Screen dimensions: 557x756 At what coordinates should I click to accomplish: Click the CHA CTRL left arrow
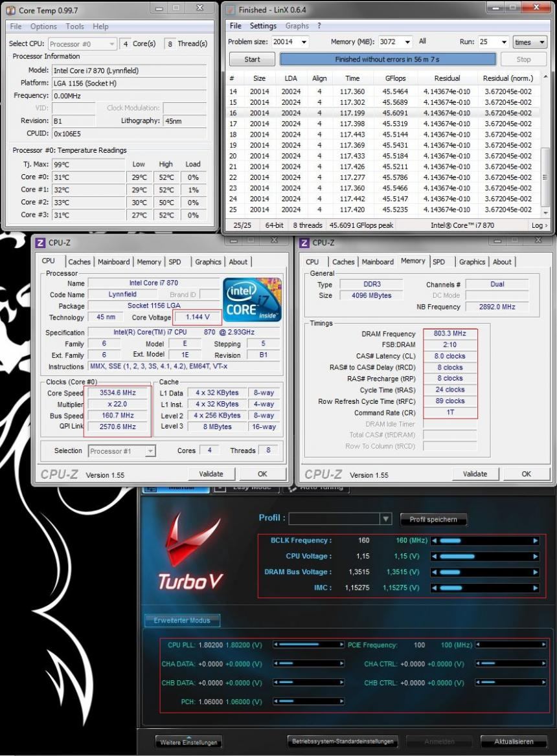point(477,663)
